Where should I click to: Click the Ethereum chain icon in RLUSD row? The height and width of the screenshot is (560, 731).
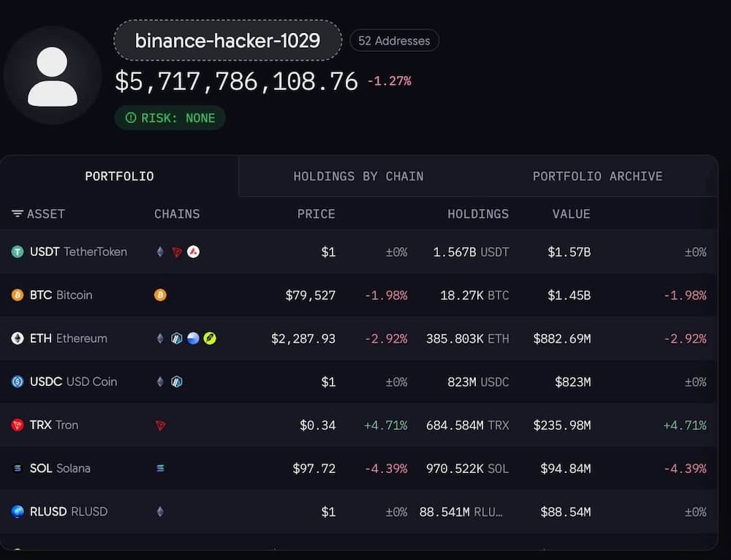coord(160,512)
